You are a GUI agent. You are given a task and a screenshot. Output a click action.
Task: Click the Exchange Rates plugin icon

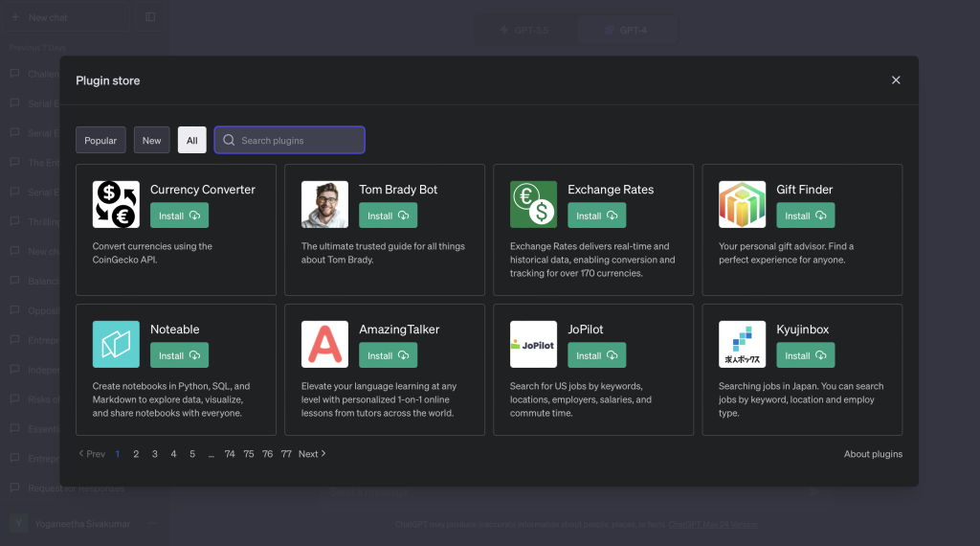pyautogui.click(x=534, y=205)
